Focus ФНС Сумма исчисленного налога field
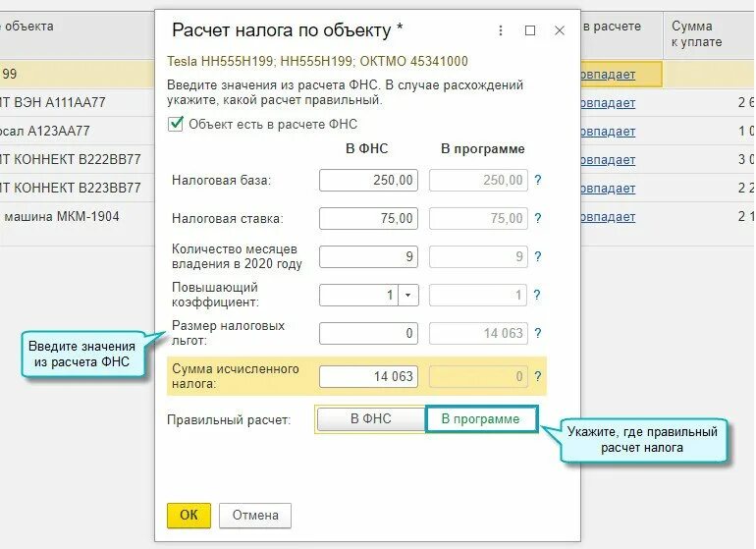This screenshot has width=756, height=549. coord(368,376)
